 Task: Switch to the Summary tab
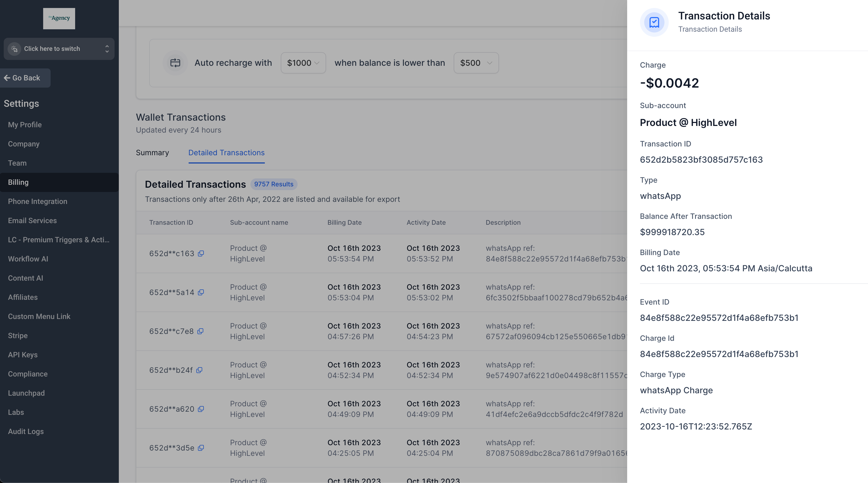coord(152,153)
